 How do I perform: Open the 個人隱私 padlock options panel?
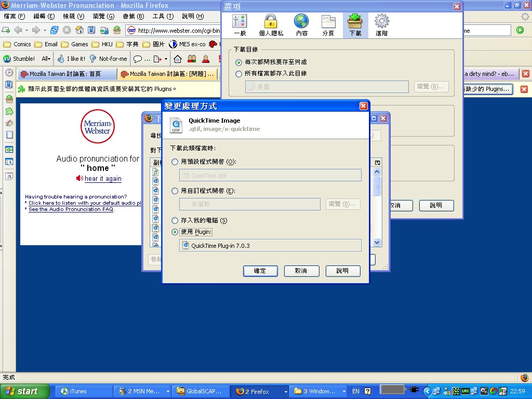tap(271, 25)
